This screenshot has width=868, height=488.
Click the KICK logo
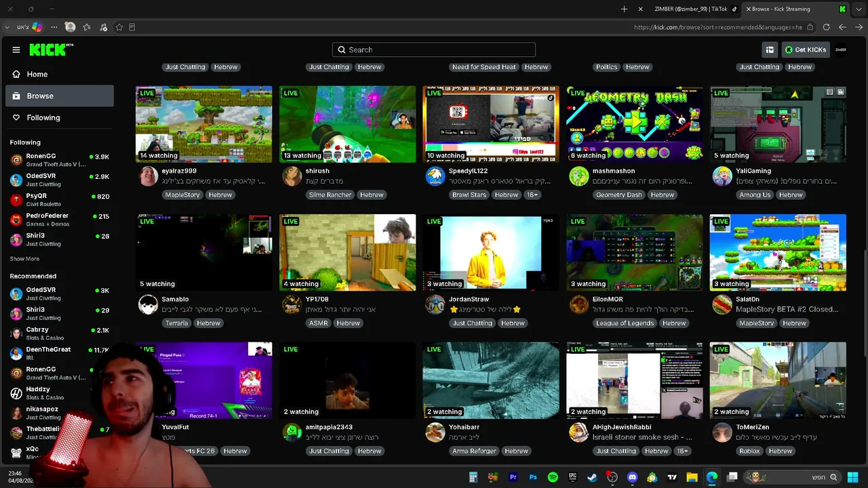click(50, 49)
